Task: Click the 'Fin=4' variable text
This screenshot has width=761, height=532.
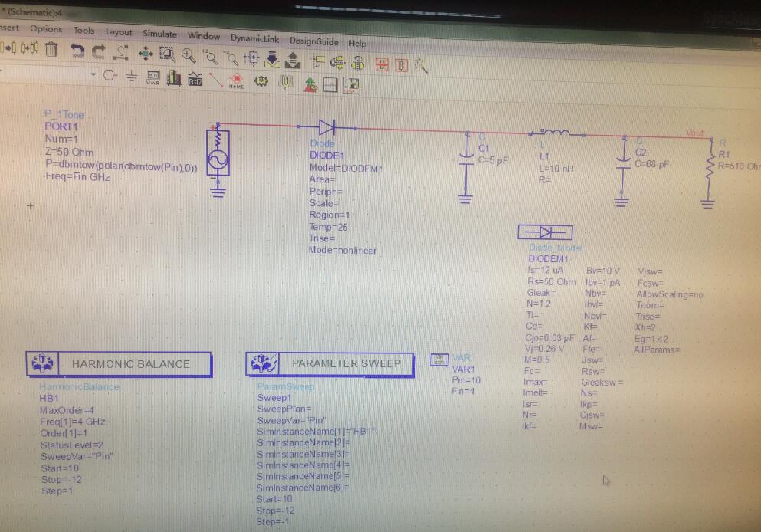Action: click(x=463, y=391)
